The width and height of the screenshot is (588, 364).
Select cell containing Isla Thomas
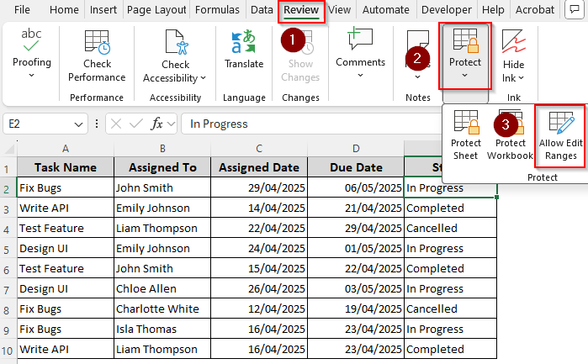point(162,330)
